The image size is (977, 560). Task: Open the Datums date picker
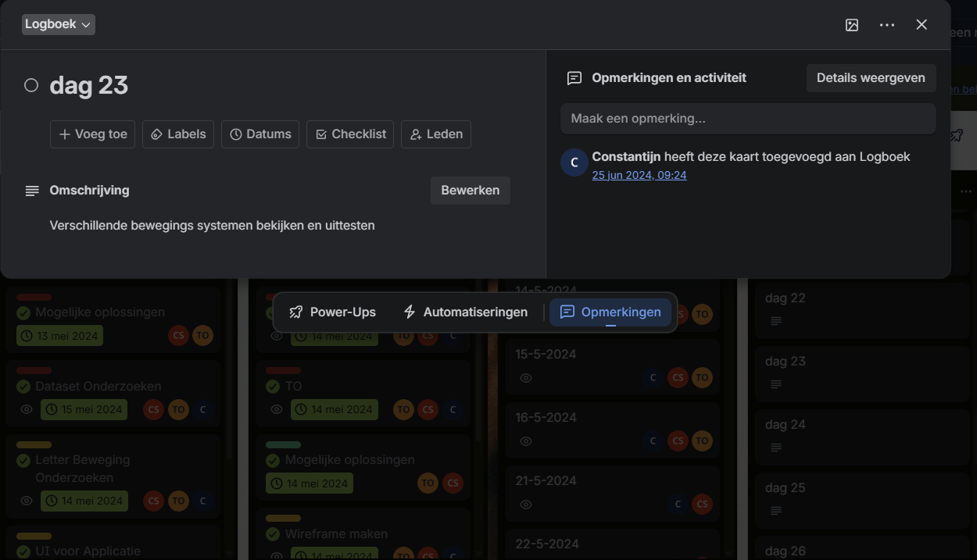[260, 134]
